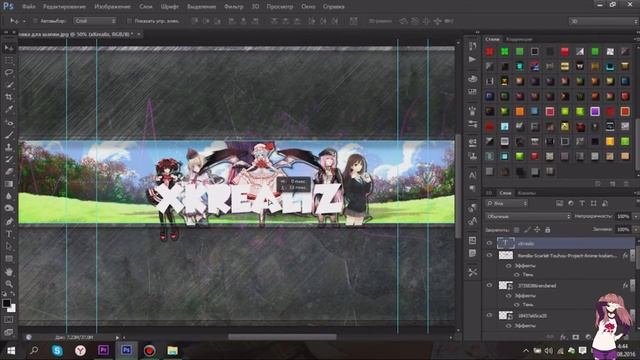The image size is (640, 360).
Task: Open Skype from the taskbar
Action: [57, 350]
